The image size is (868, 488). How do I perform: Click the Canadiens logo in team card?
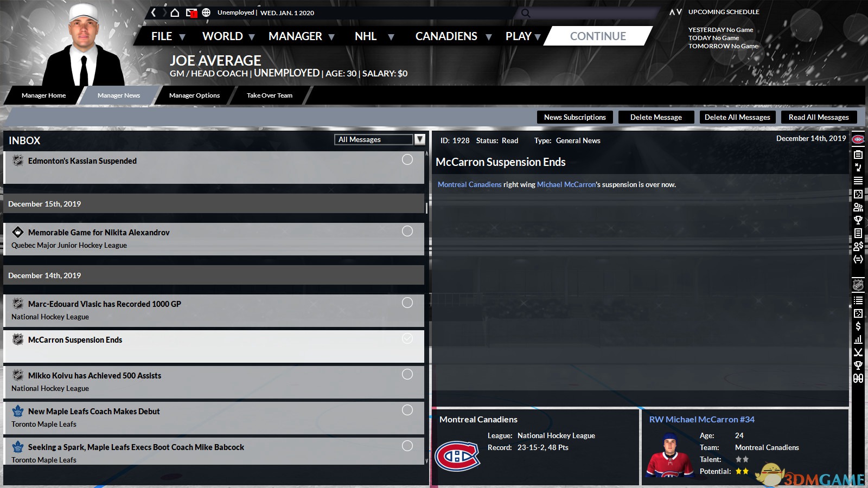coord(457,456)
